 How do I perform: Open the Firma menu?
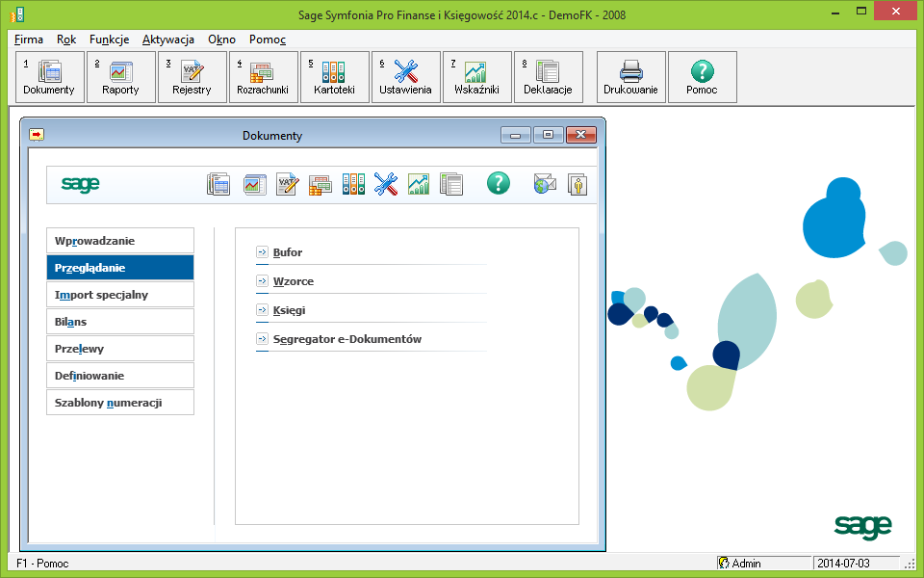[x=29, y=39]
